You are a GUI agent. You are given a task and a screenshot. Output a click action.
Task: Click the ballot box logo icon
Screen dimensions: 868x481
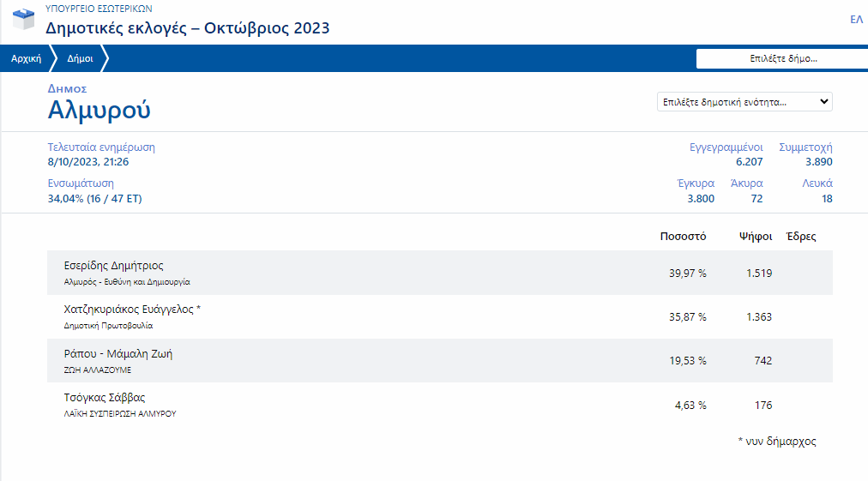tap(23, 20)
